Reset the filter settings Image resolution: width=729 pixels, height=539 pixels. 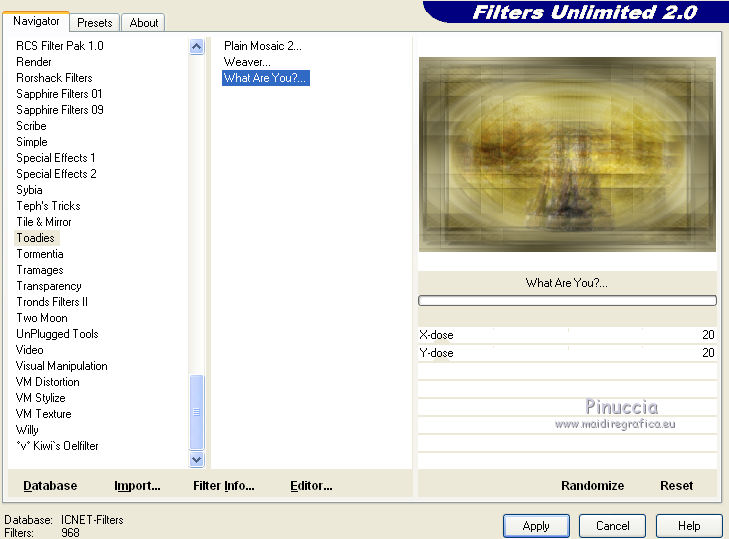[676, 486]
